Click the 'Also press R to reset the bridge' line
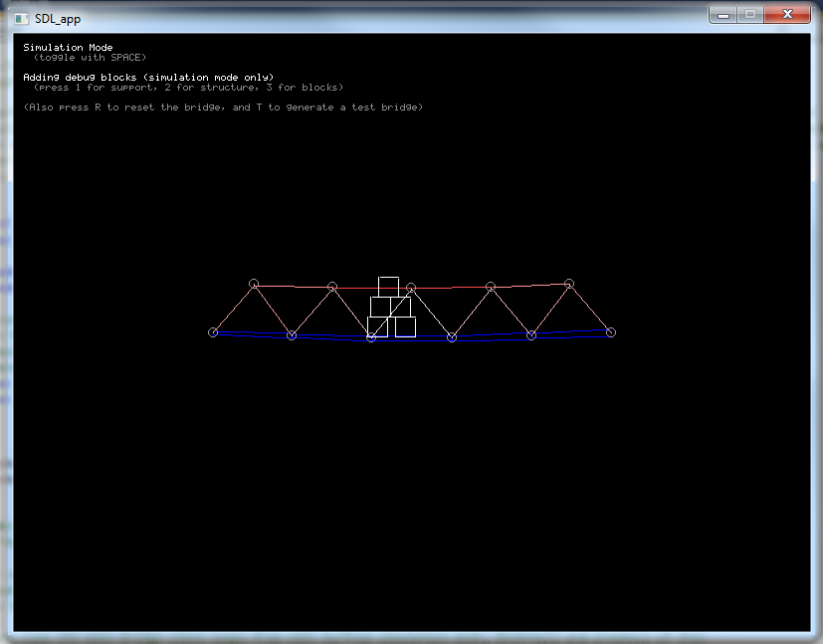Viewport: 823px width, 644px height. pyautogui.click(x=223, y=107)
